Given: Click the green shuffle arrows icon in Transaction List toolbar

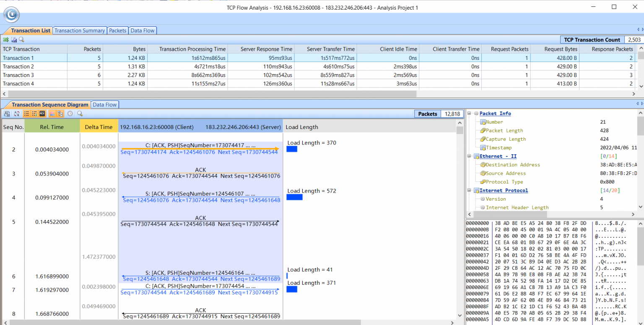Looking at the screenshot, I should (x=6, y=40).
